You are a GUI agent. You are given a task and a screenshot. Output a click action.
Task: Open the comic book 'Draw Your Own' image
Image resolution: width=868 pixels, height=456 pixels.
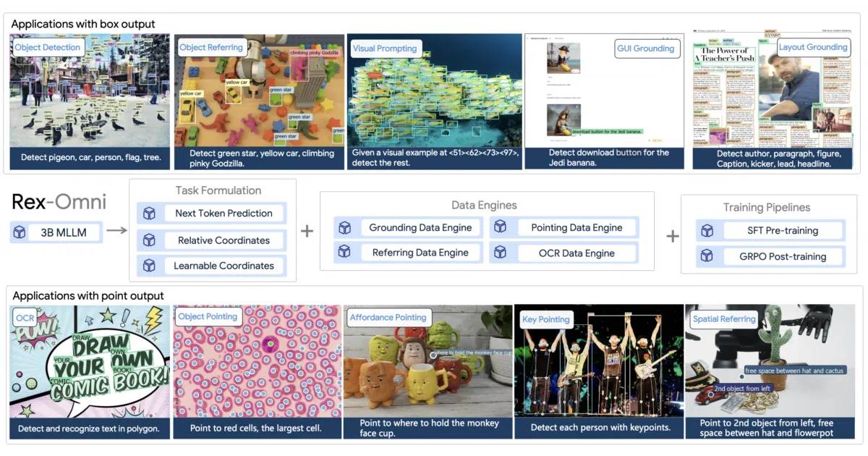(90, 362)
